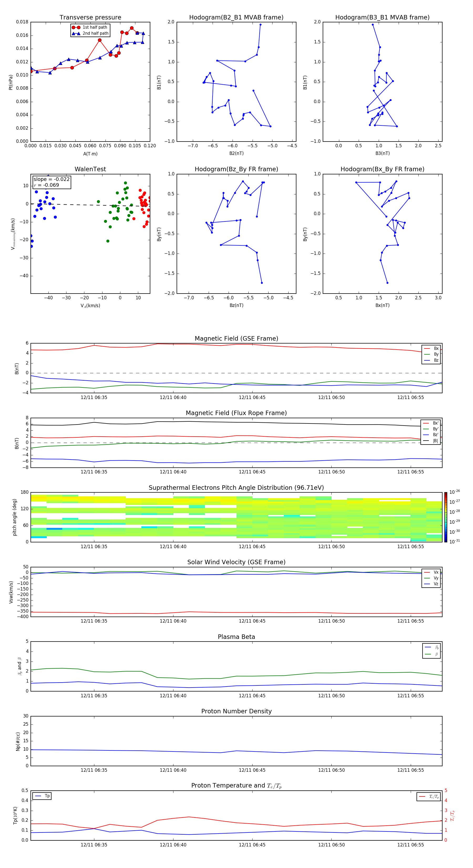473x868 pixels.
Task: Click the "Bx'" flux rope legend entry
Action: [x=431, y=423]
